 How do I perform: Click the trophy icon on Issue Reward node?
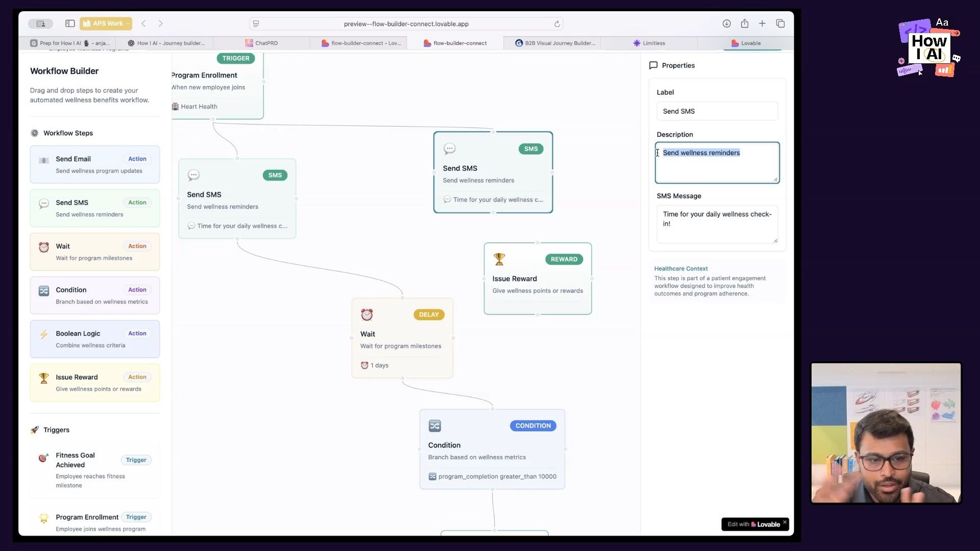[x=499, y=259]
